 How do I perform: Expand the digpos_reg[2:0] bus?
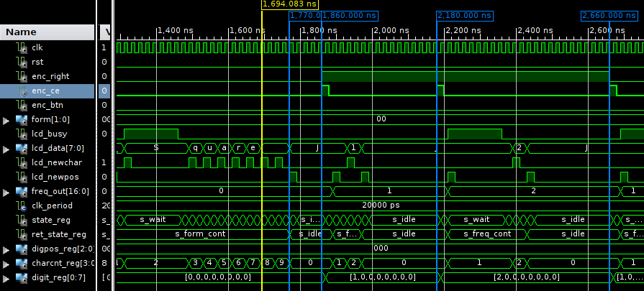tap(7, 249)
